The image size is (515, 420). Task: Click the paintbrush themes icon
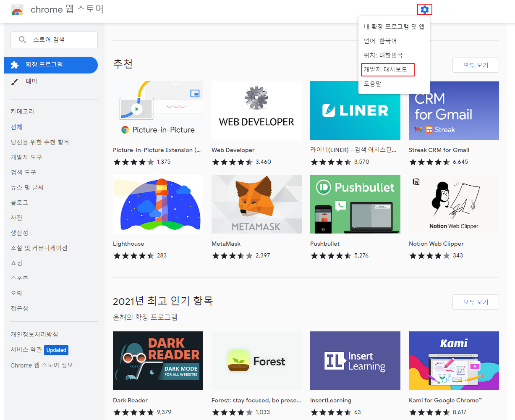15,81
